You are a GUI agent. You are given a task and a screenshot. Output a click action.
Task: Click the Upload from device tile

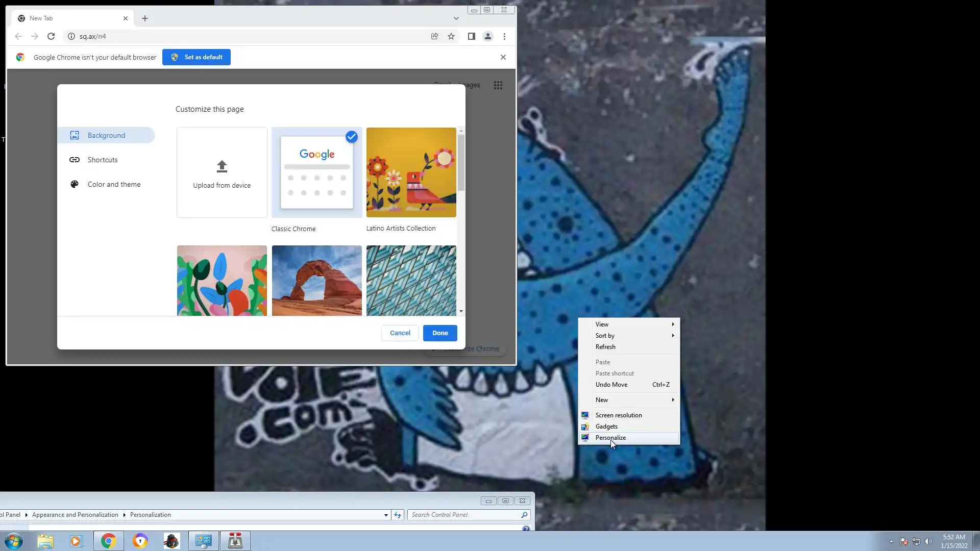click(x=222, y=172)
